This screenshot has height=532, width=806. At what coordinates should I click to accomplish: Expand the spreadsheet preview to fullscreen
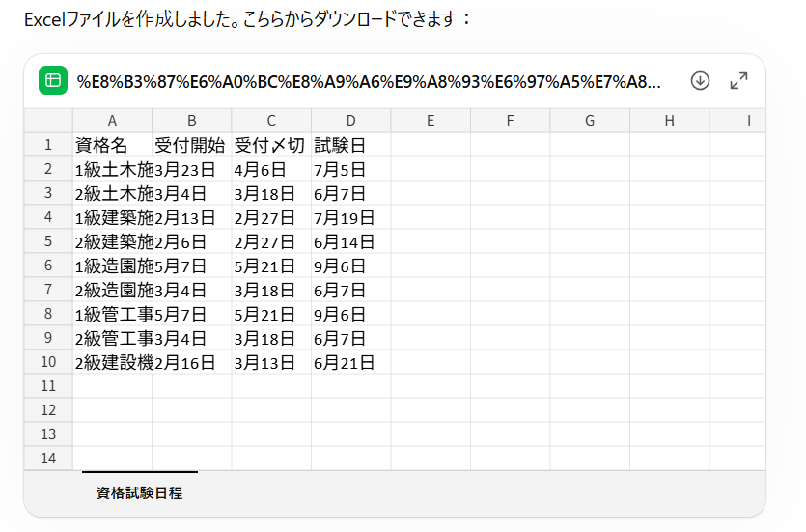739,81
